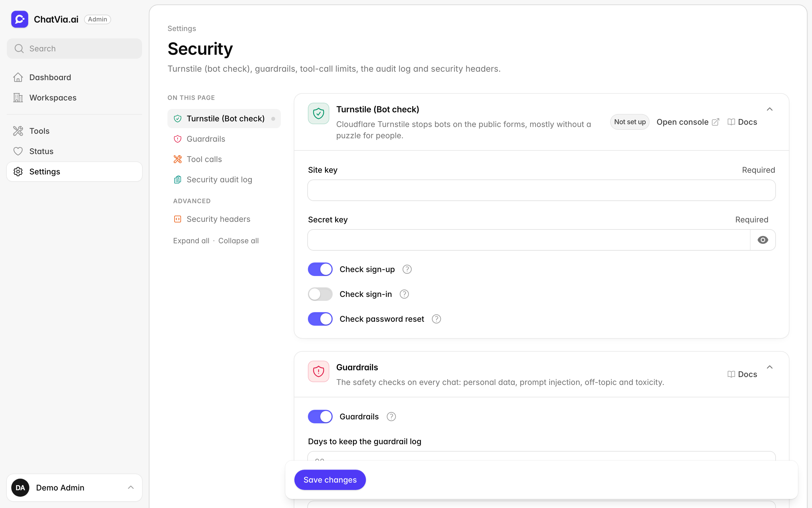Jump to Turnstile (Bot check) in page nav

pyautogui.click(x=224, y=119)
